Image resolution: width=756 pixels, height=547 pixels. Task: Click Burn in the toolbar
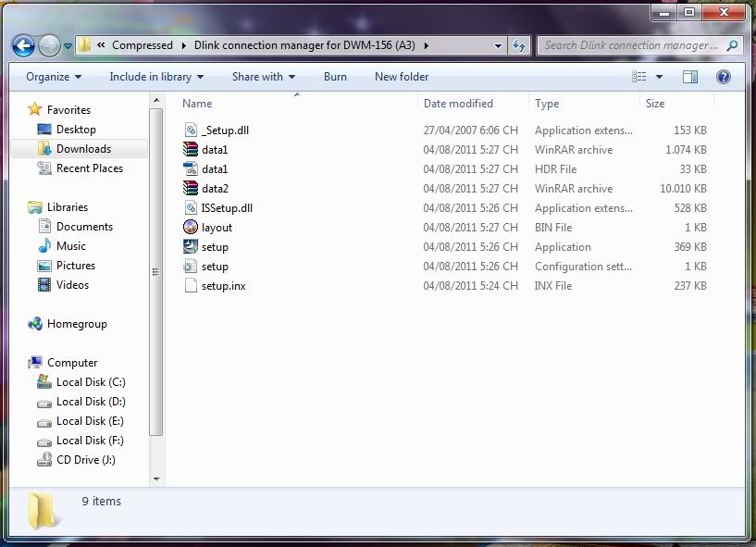point(335,77)
